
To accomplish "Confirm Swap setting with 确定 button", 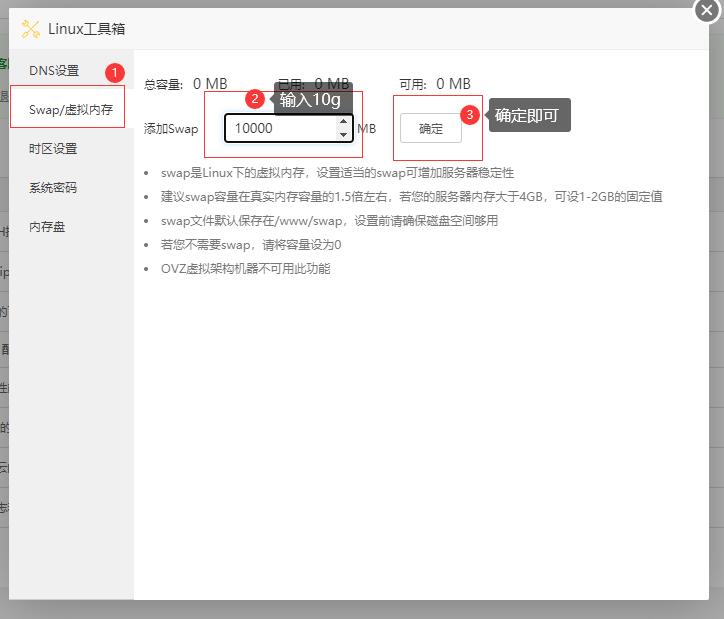I will pos(430,128).
